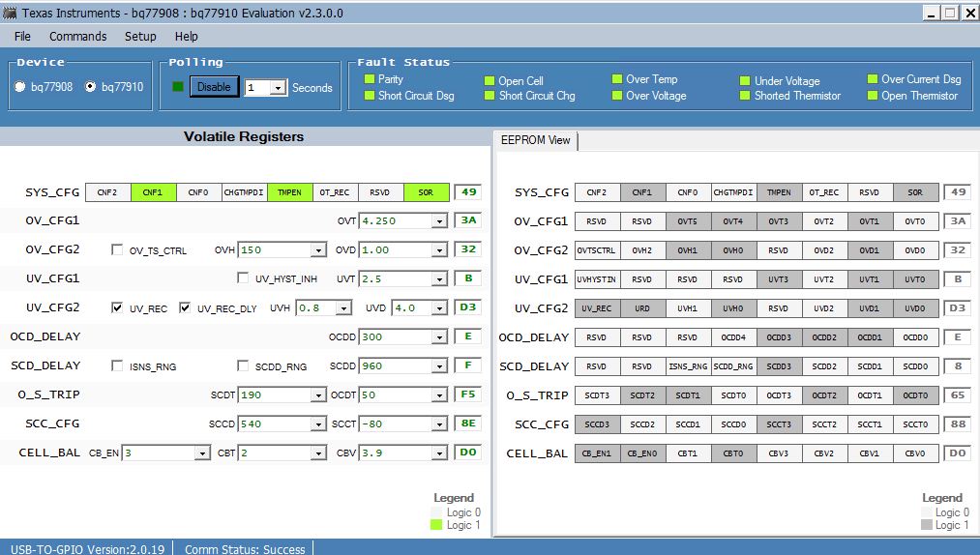Open the SCCT dropdown
Screen dimensions: 980x555
click(x=439, y=424)
